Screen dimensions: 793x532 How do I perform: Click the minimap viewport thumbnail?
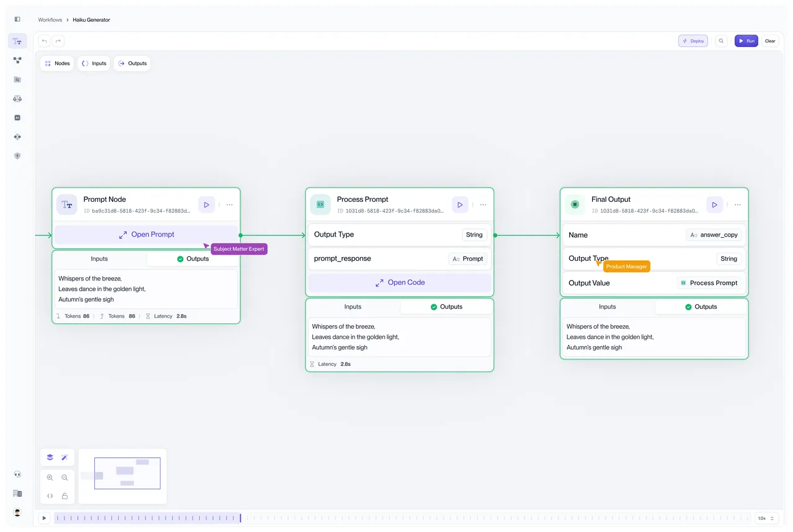[x=127, y=473]
